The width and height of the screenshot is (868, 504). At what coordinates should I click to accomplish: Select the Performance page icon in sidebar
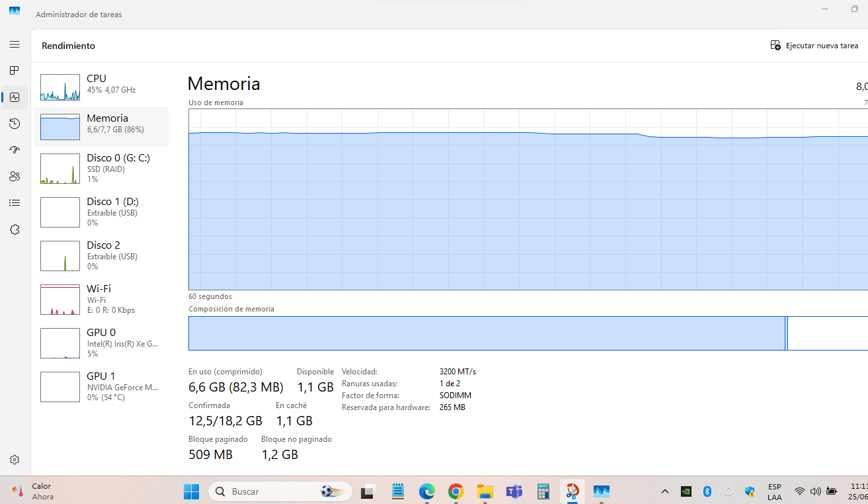tap(15, 97)
